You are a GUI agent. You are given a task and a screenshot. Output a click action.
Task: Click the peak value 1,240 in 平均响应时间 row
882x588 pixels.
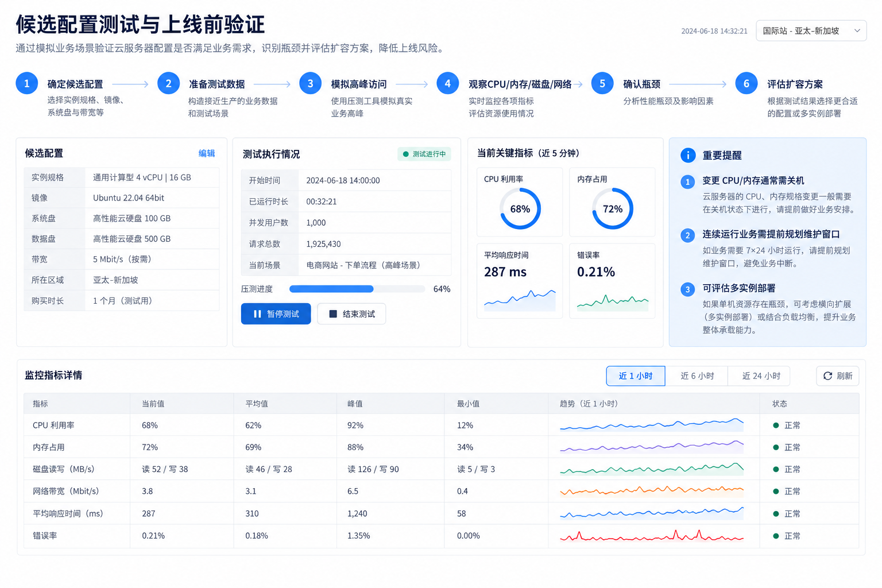357,513
